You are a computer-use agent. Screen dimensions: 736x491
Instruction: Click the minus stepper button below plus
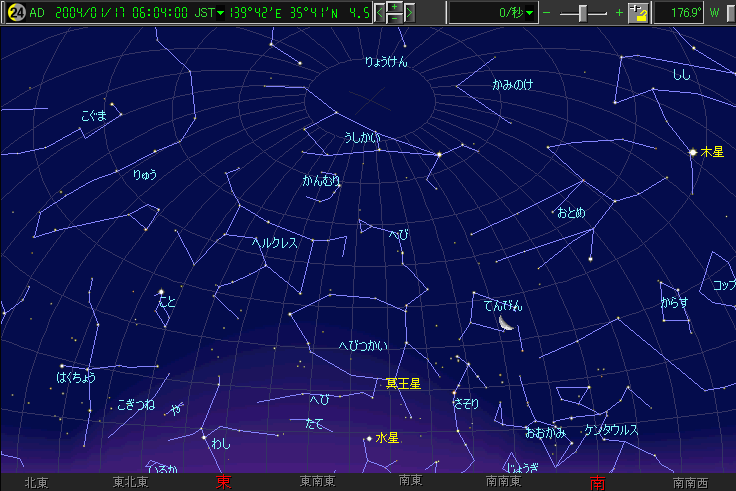tap(394, 19)
